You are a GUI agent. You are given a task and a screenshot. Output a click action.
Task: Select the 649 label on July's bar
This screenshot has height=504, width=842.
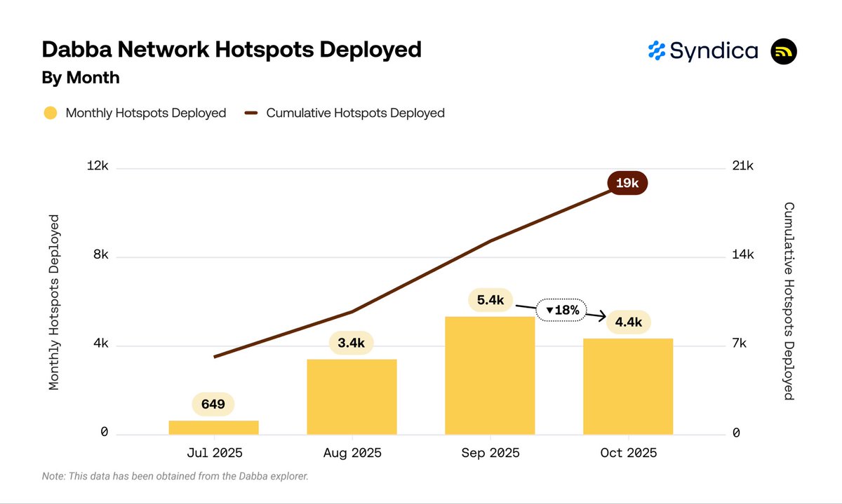(x=213, y=404)
